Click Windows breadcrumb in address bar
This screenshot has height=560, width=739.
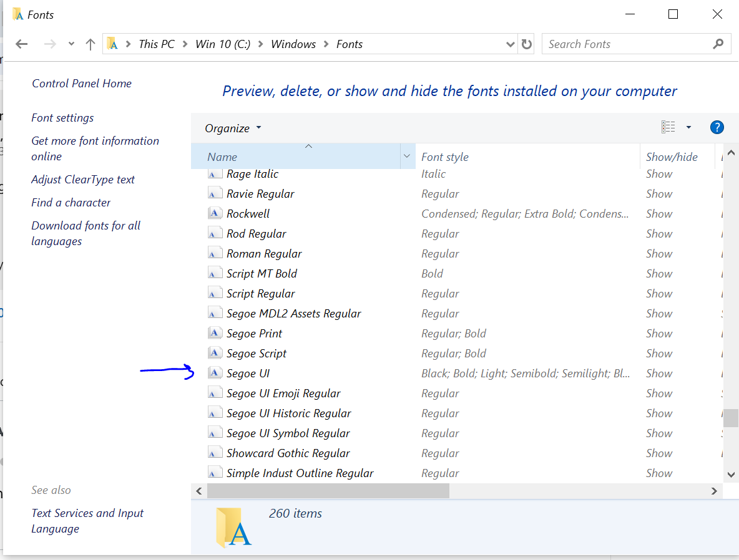(293, 44)
